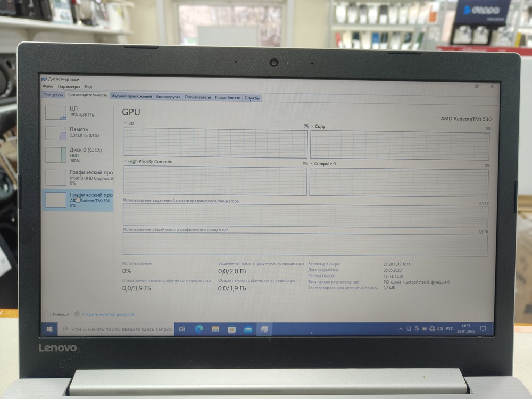Screen dimensions: 532x399
Task: Click the volume icon in system tray
Action: 439,329
